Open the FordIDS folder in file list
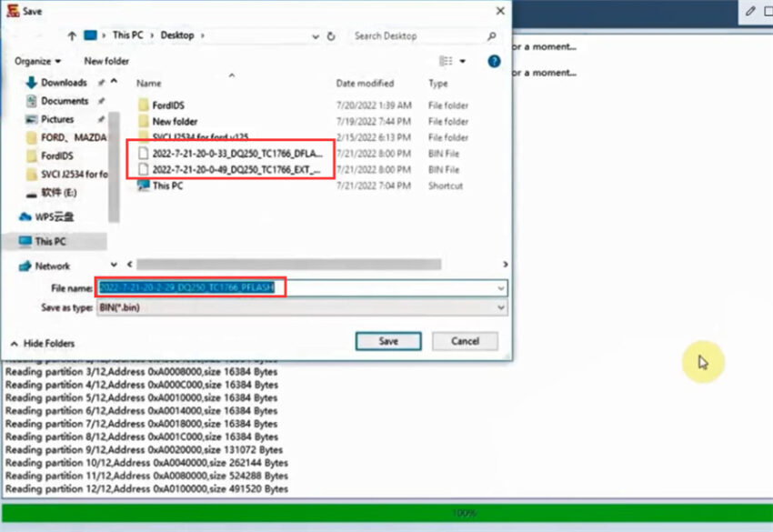 pos(168,105)
